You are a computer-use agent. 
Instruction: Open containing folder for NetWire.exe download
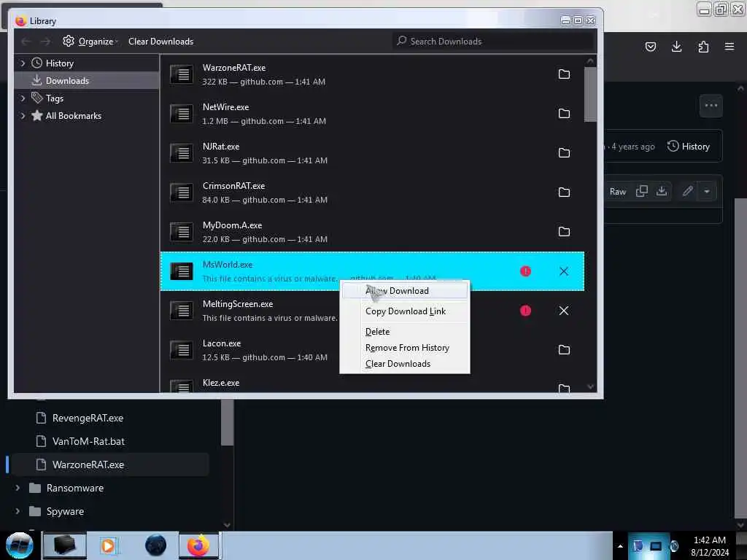pyautogui.click(x=564, y=114)
